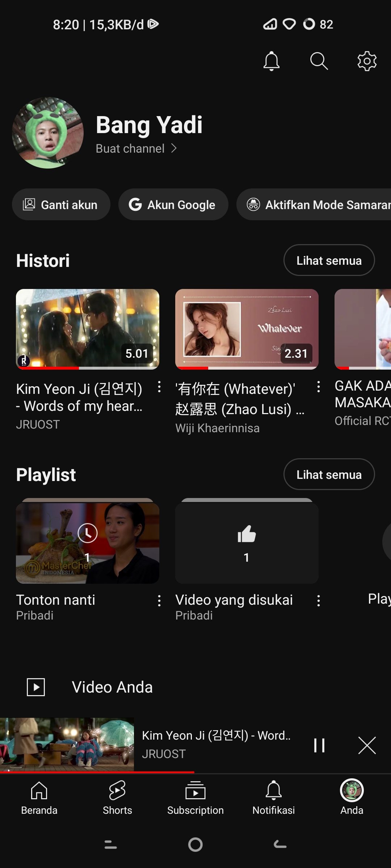The width and height of the screenshot is (391, 868).
Task: Tap the Bang Yadi profile picture
Action: point(48,133)
